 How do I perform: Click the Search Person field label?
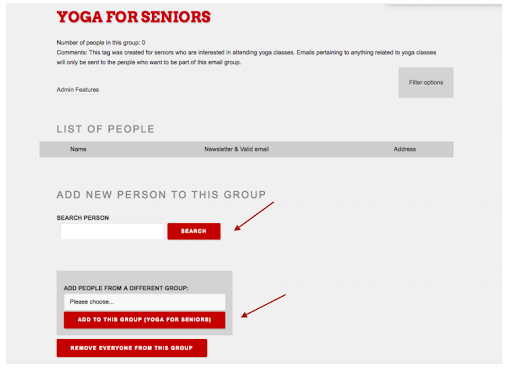(83, 218)
